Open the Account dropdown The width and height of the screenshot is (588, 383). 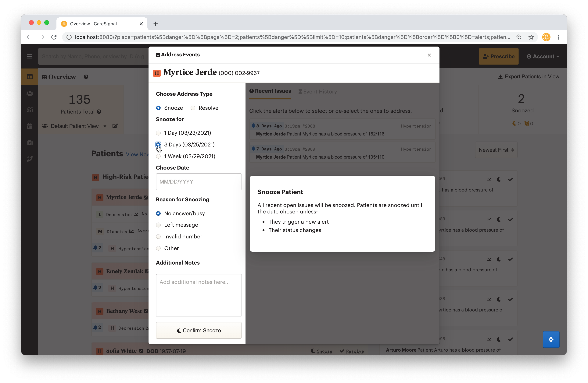pyautogui.click(x=543, y=57)
